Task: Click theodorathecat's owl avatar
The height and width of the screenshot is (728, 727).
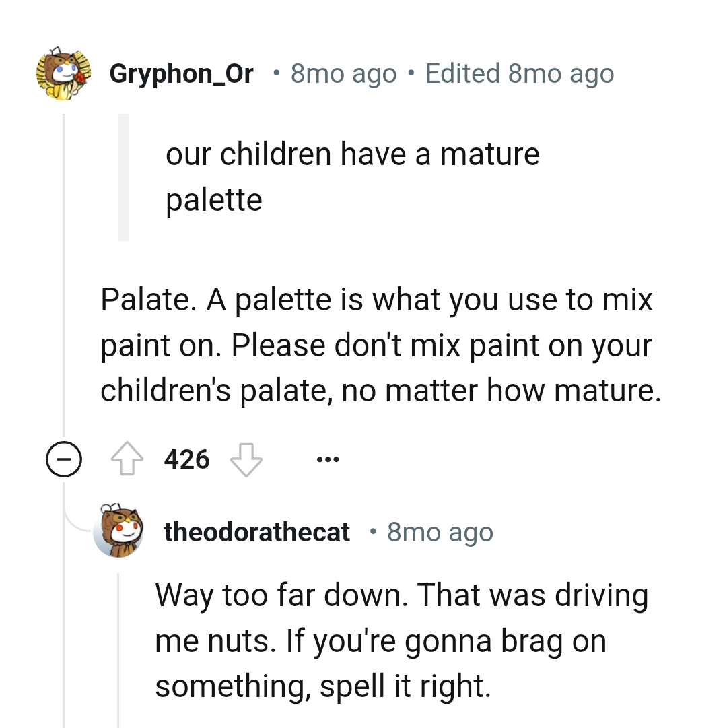Action: point(118,532)
